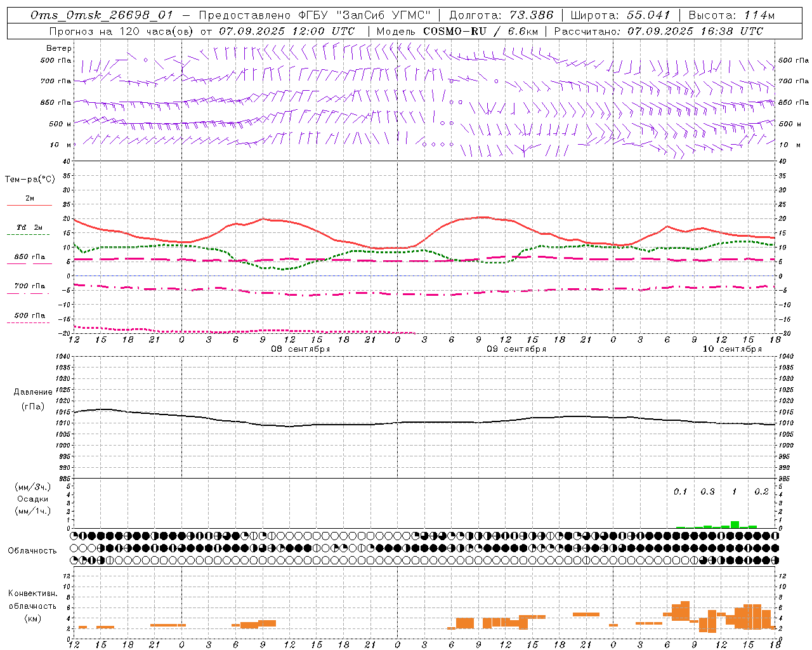The image size is (812, 650).
Task: Click the date label "08 сентября"
Action: [x=301, y=349]
